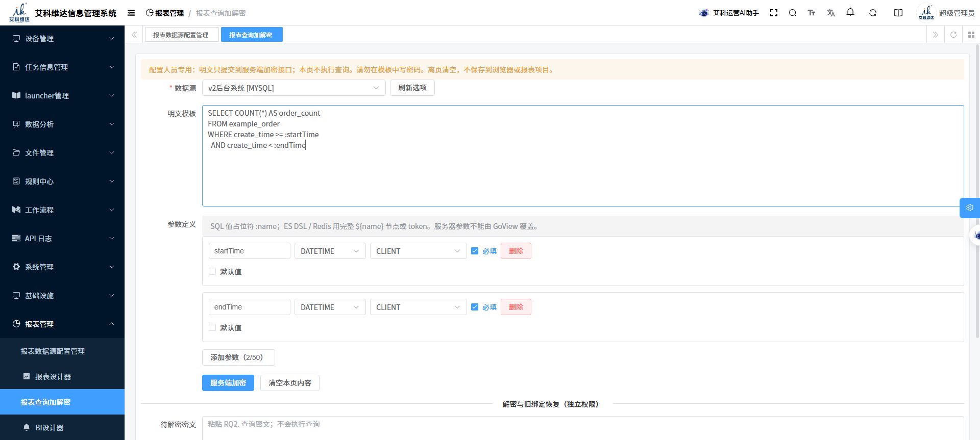
Task: Open the DATETIME type dropdown for startTime
Action: (x=330, y=251)
